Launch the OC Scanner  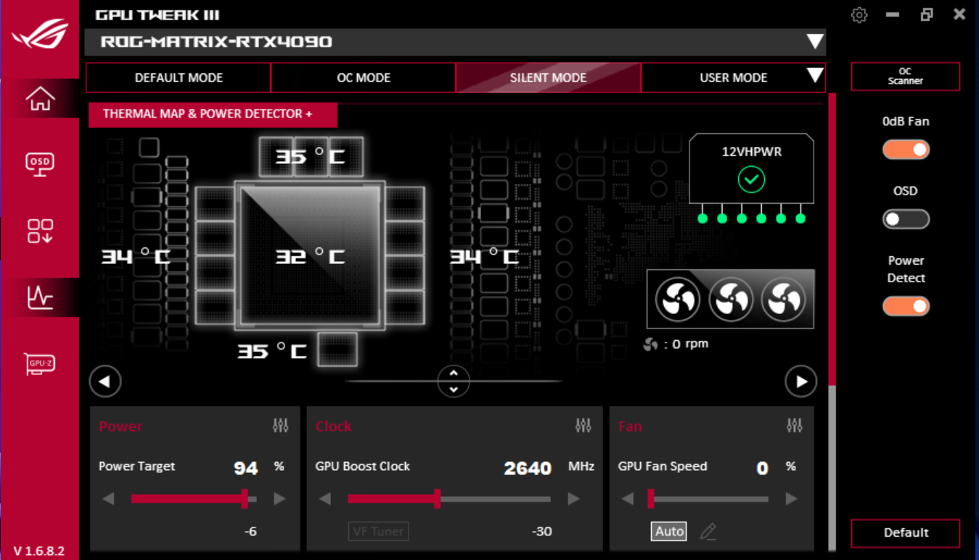[905, 76]
